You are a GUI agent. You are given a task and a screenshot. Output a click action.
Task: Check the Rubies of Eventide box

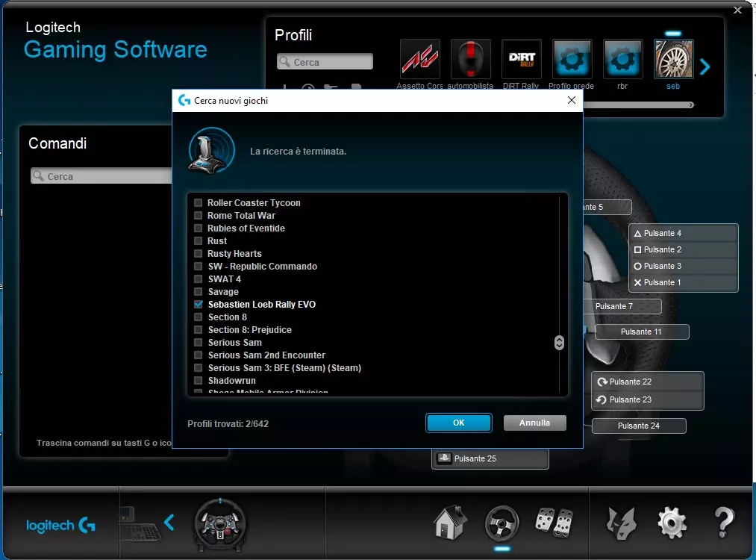(199, 228)
